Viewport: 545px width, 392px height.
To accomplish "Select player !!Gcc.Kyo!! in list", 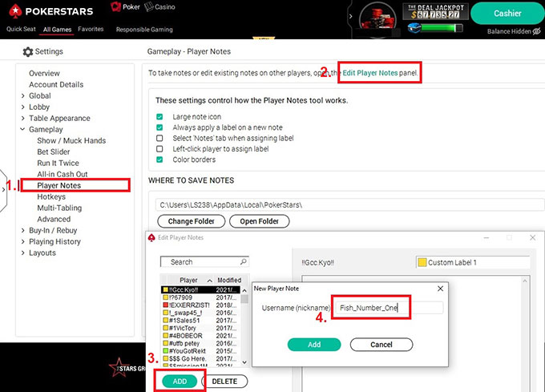I will click(x=200, y=290).
